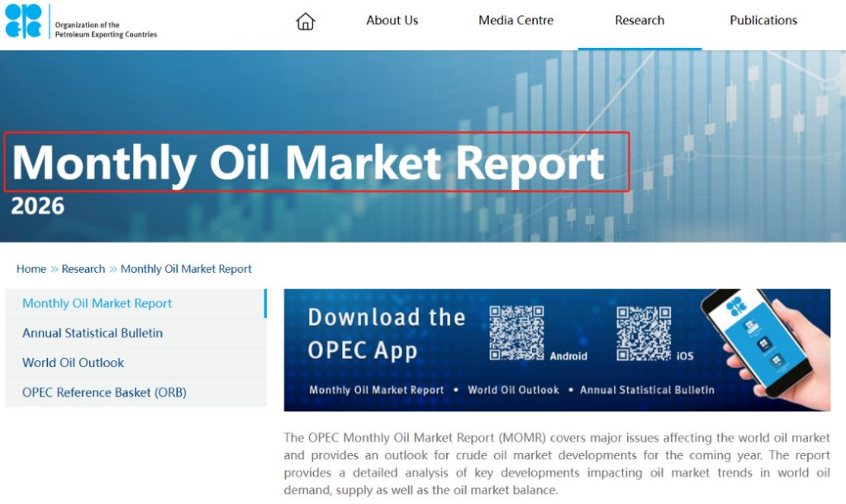This screenshot has width=846, height=504.
Task: Open Annual Statistical Bulletin in sidebar
Action: (x=136, y=333)
